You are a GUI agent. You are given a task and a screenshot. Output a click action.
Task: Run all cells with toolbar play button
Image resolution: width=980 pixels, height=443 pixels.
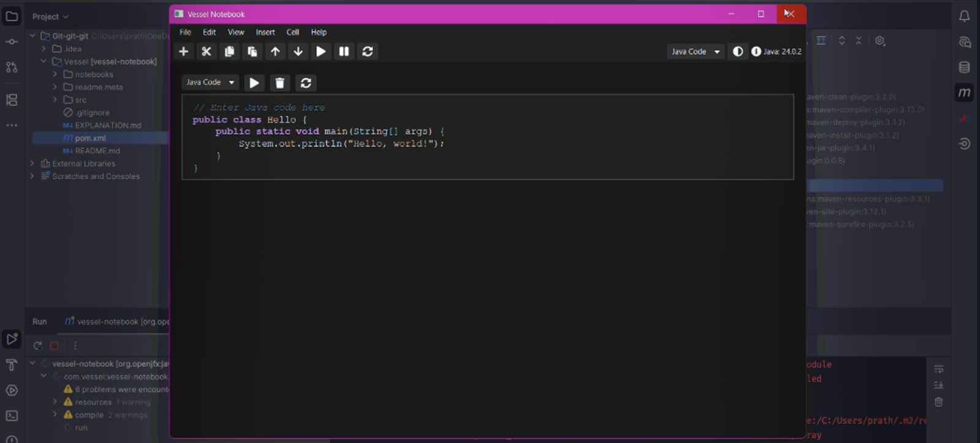click(321, 51)
